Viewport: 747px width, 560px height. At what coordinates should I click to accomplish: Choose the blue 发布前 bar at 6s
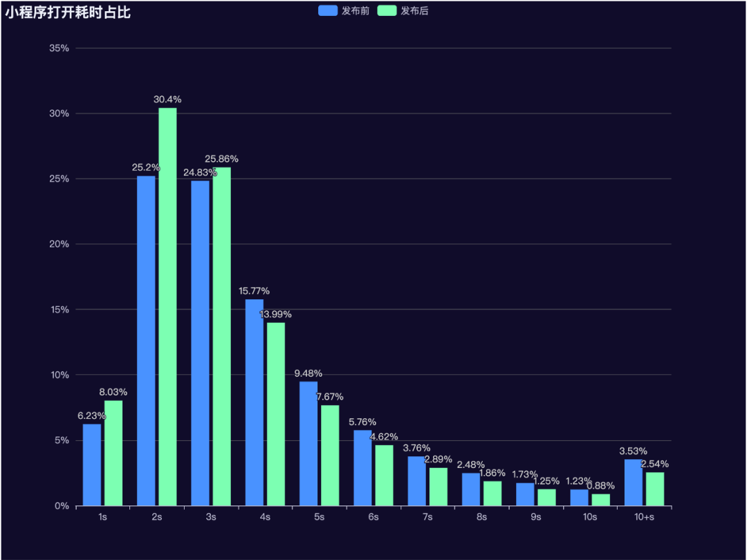coord(362,468)
